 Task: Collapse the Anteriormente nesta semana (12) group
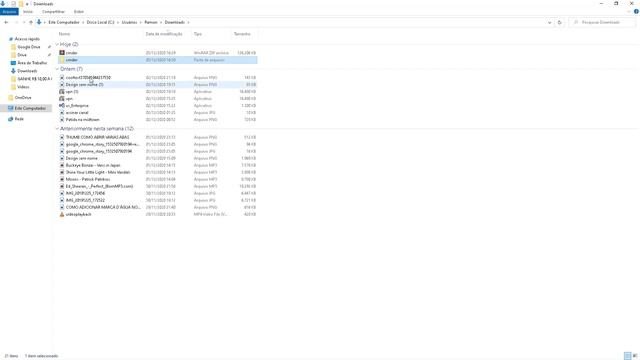[57, 129]
